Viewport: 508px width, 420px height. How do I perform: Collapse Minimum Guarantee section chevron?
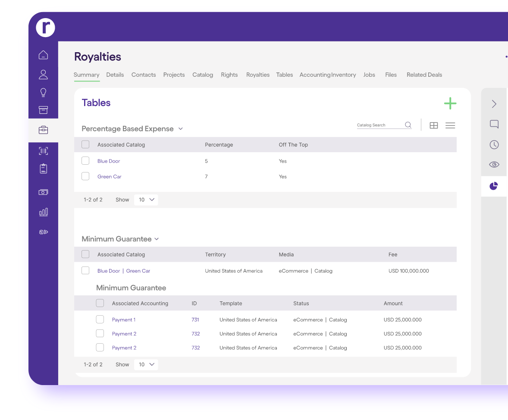(x=157, y=239)
